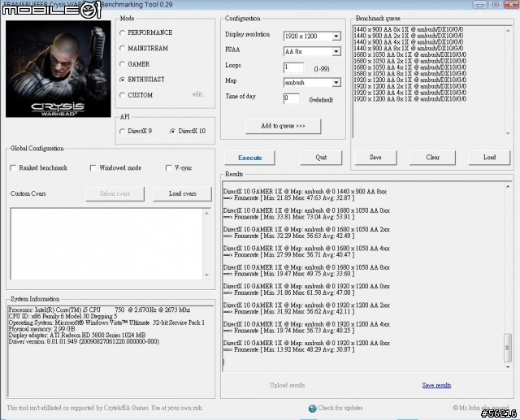The width and height of the screenshot is (520, 420).
Task: Click the Load cvars button
Action: [x=182, y=194]
